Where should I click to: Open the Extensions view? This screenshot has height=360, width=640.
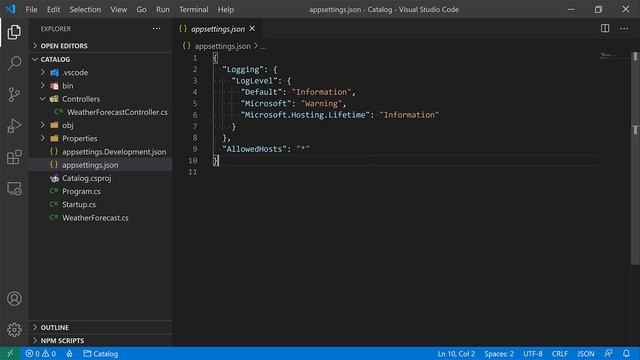point(14,157)
